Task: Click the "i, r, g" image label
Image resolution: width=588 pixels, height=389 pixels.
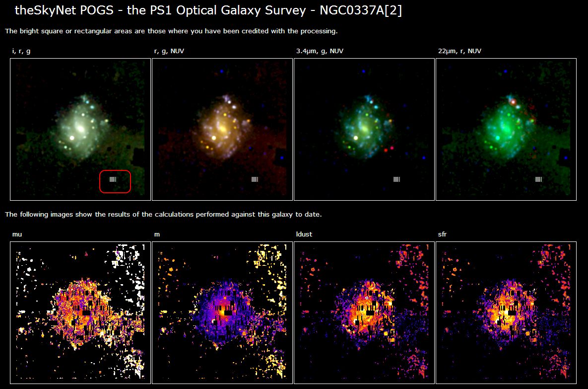Action: click(x=24, y=51)
